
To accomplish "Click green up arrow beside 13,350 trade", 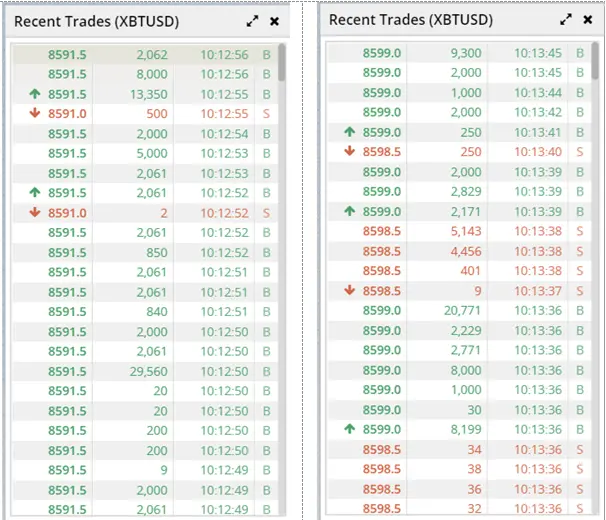I will coord(35,93).
